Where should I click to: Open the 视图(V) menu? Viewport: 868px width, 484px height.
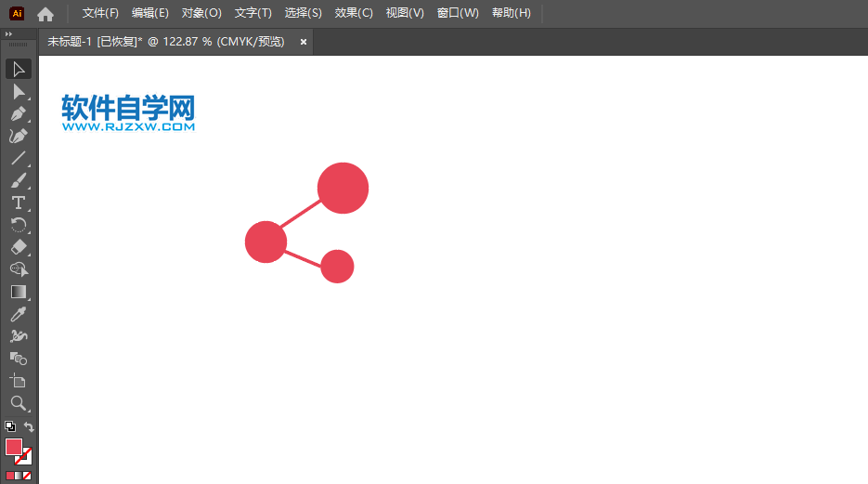pyautogui.click(x=405, y=13)
